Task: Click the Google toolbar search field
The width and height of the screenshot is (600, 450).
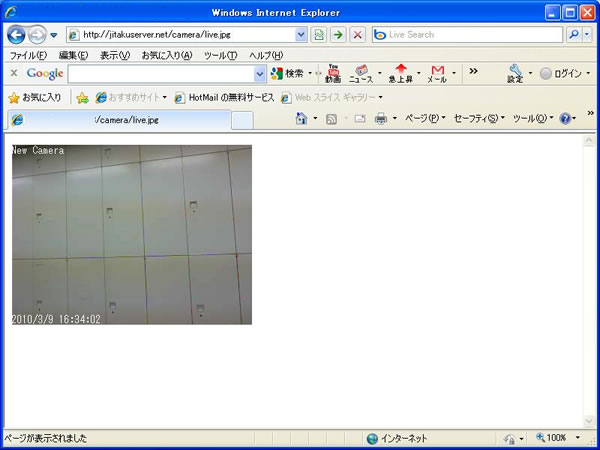Action: pos(161,74)
